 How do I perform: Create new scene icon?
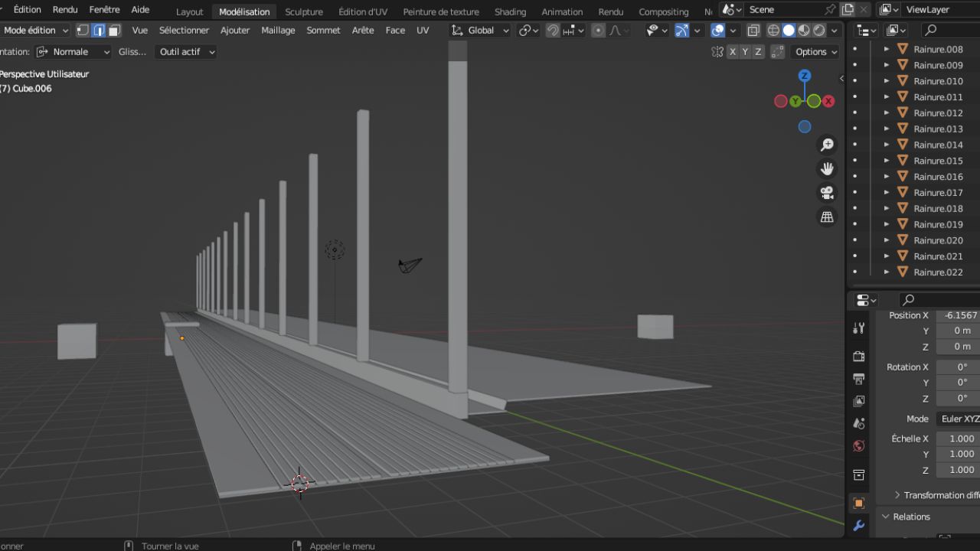(x=848, y=9)
